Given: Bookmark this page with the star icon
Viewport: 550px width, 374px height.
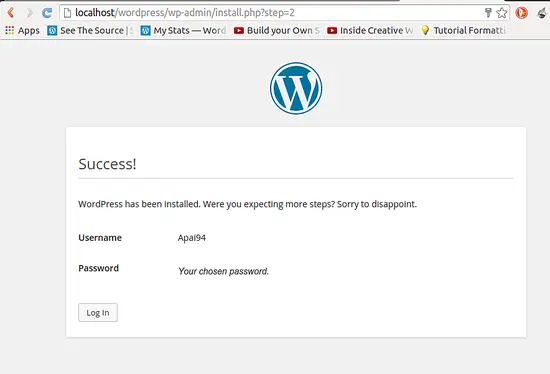Looking at the screenshot, I should coord(502,13).
